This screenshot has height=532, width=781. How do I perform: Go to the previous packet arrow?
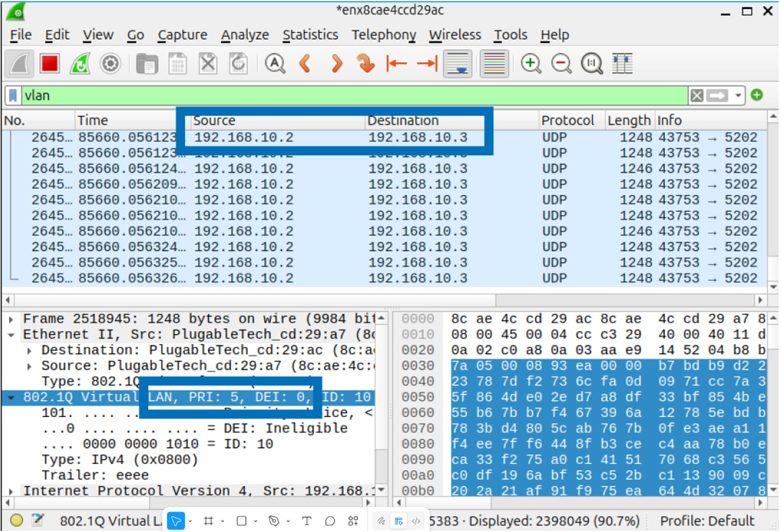click(305, 63)
